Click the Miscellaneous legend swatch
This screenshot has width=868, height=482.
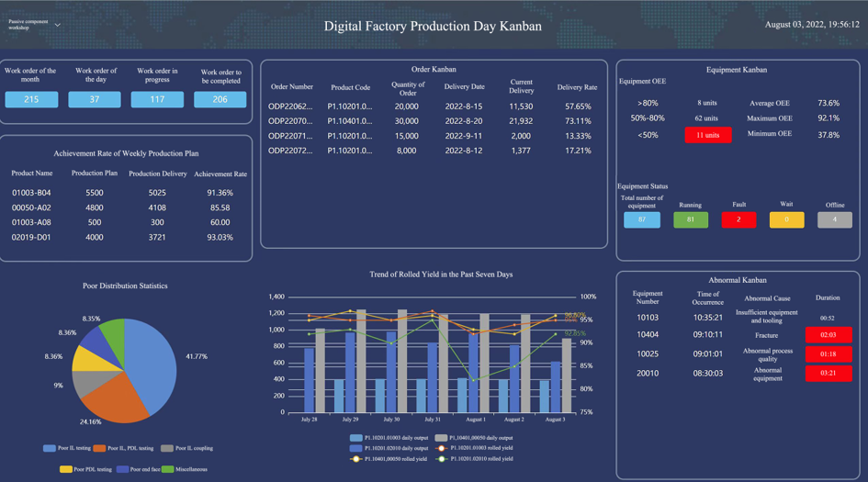(167, 469)
